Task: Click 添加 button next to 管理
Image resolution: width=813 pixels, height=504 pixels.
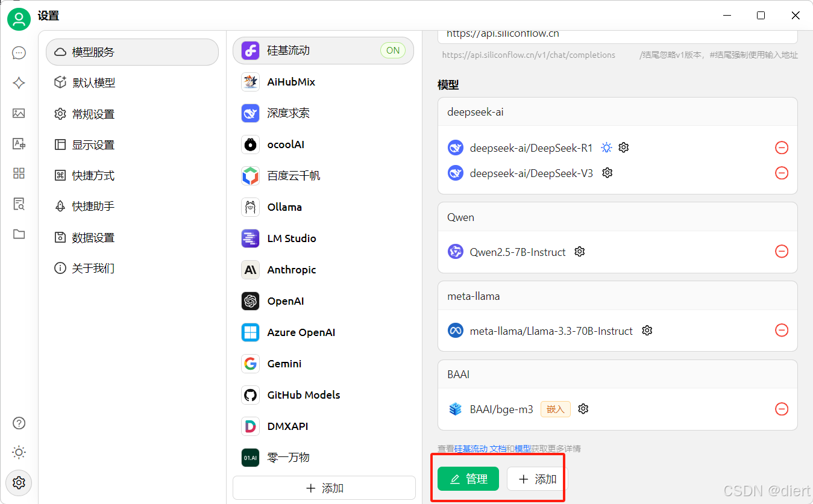Action: tap(538, 479)
